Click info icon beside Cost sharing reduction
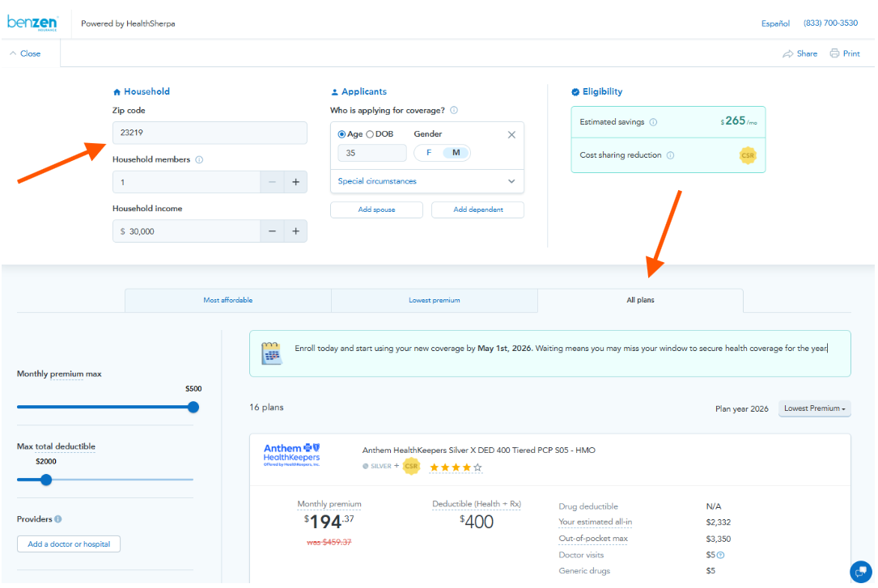This screenshot has height=588, width=878. click(670, 155)
